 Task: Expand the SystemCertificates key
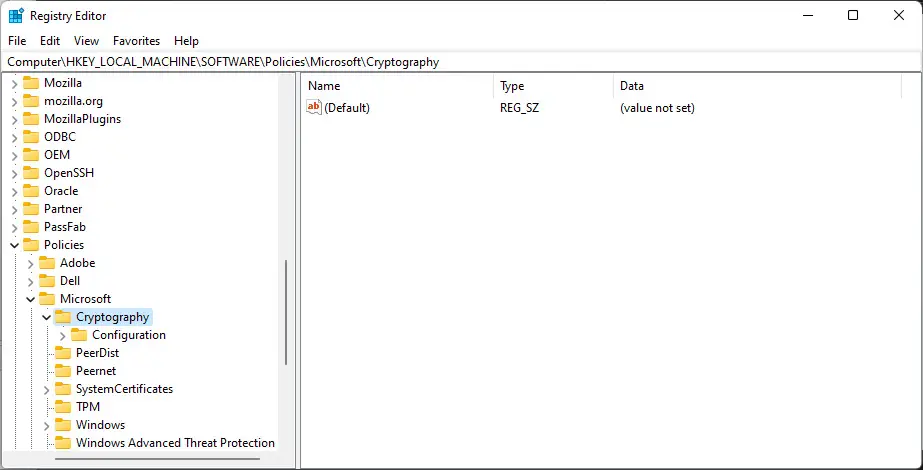point(47,389)
